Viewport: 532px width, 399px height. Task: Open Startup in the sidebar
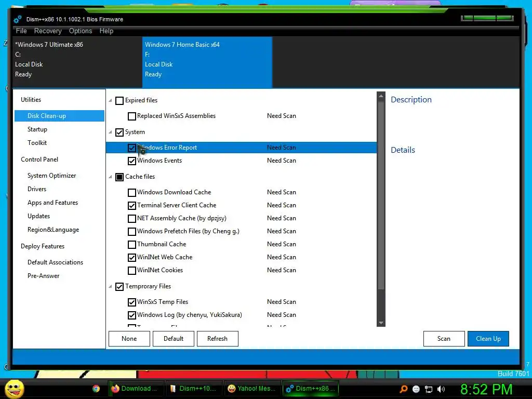pyautogui.click(x=37, y=129)
